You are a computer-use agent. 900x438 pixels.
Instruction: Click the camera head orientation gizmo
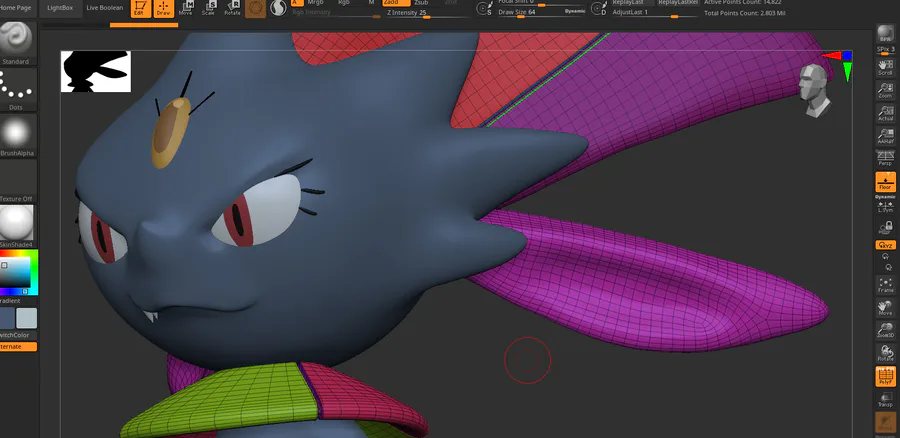tap(815, 91)
